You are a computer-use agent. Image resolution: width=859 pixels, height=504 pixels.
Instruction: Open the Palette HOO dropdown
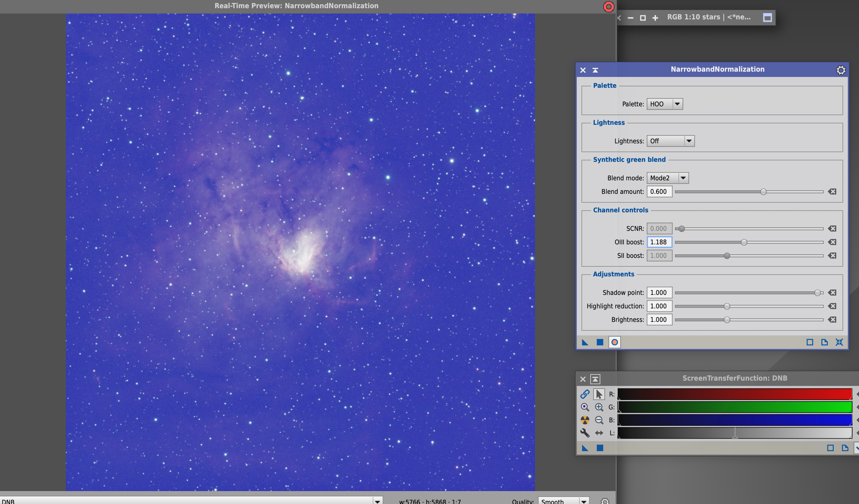point(665,104)
